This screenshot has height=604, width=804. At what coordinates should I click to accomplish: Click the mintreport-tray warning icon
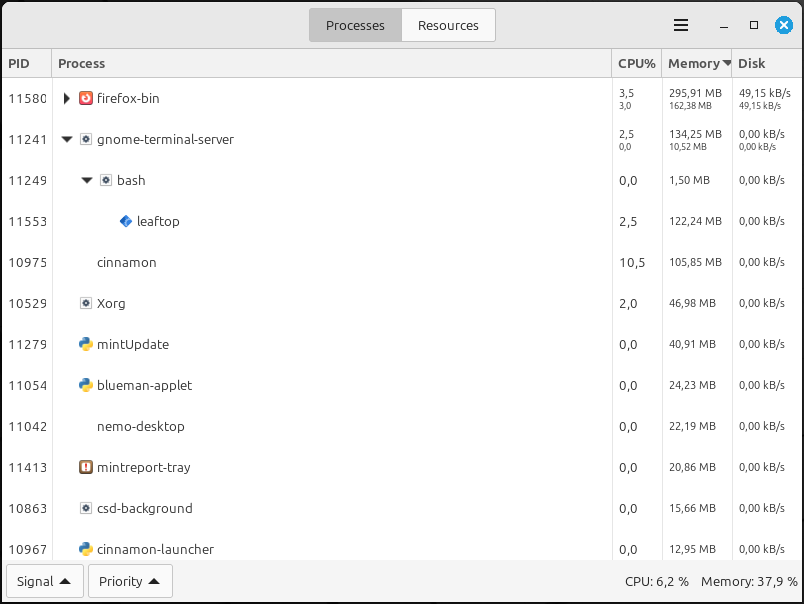(x=86, y=467)
